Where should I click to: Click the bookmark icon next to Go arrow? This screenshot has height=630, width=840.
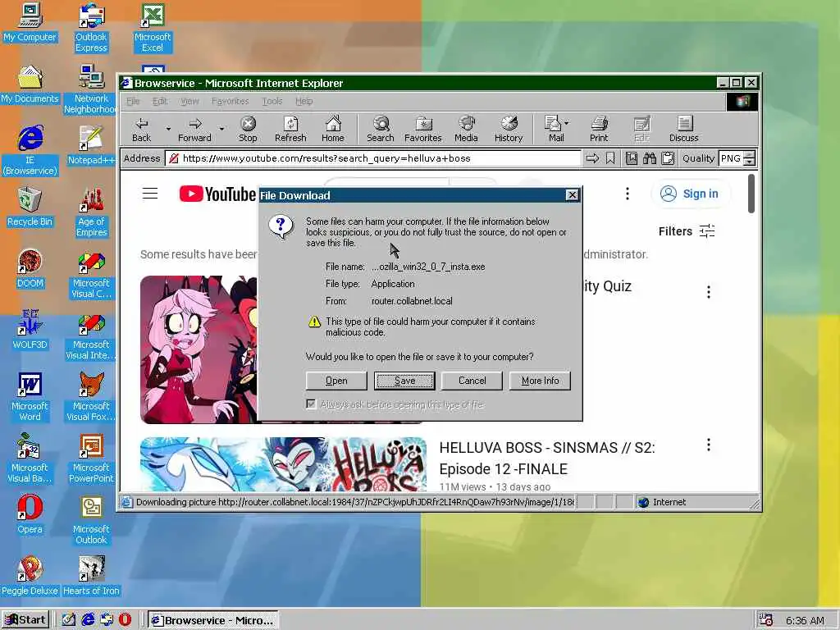(x=610, y=158)
